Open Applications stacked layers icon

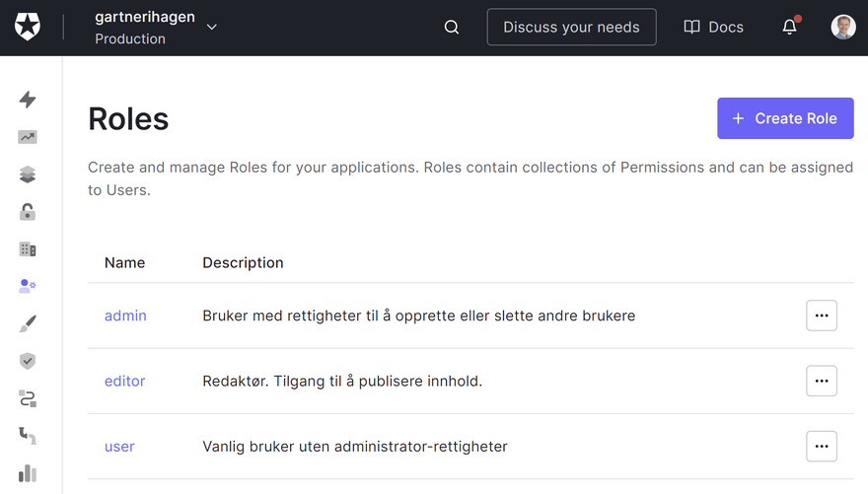[x=28, y=175]
